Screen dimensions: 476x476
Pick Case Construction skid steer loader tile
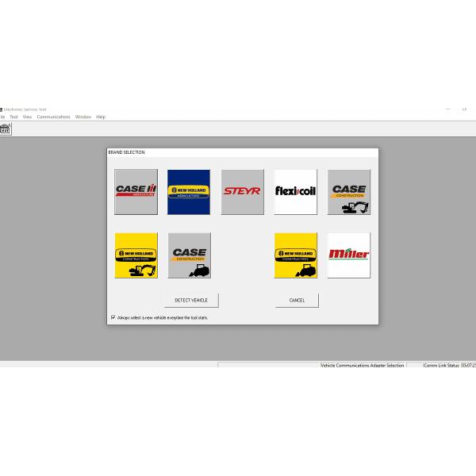coord(189,255)
